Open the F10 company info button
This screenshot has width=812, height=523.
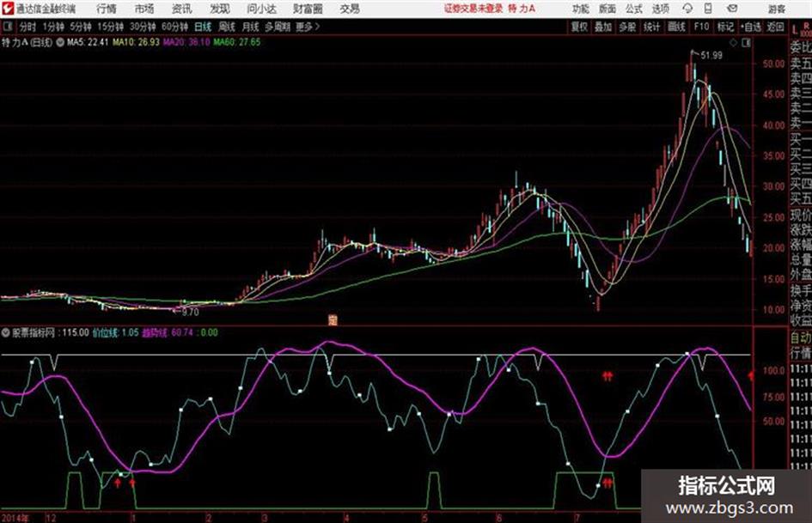tap(701, 27)
